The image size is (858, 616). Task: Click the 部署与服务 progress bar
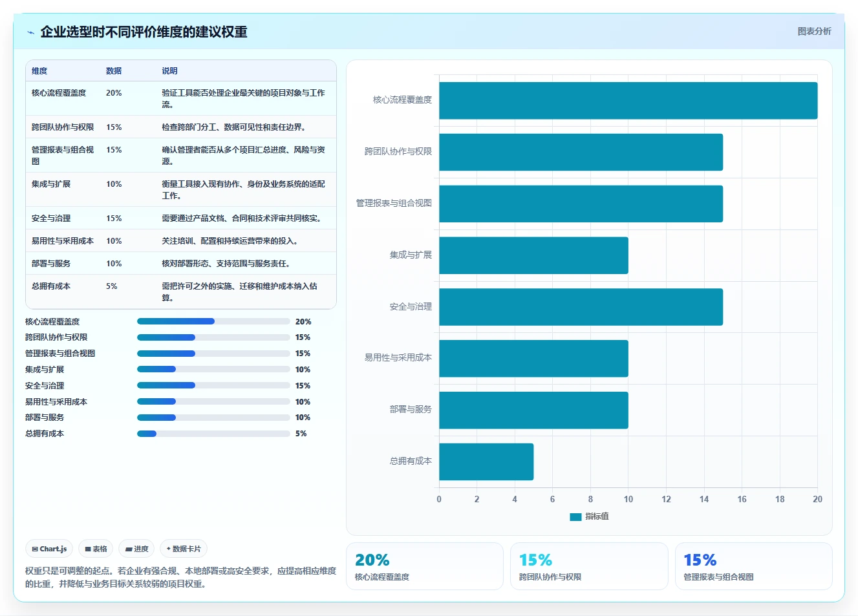[213, 418]
